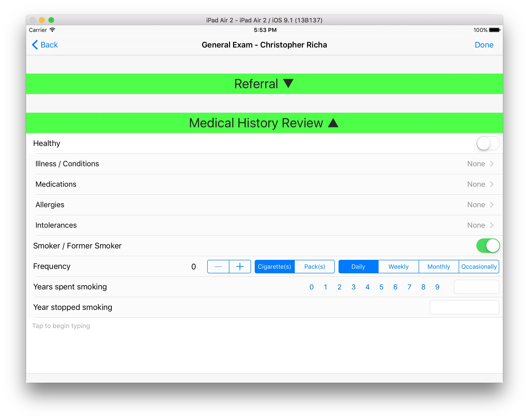Viewport: 529px width, 420px height.
Task: Tap digit 5 for years smoking
Action: pyautogui.click(x=381, y=287)
